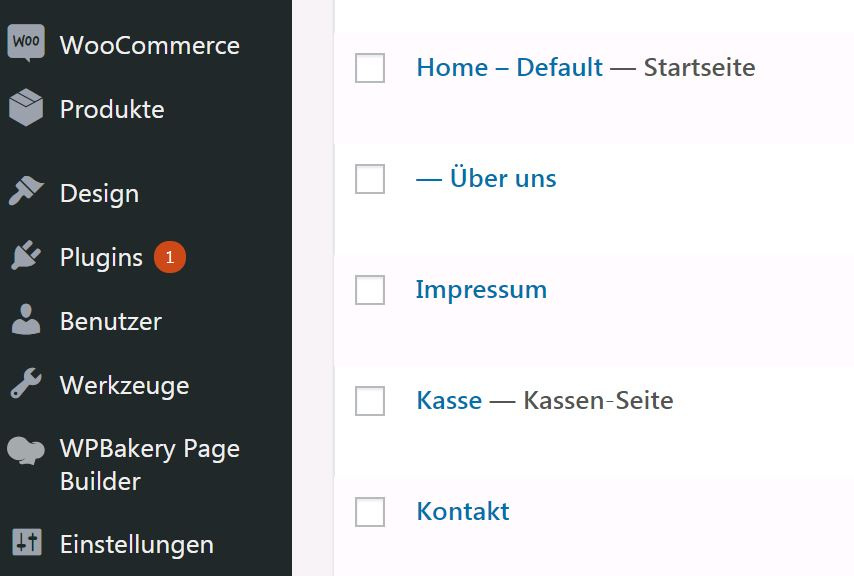Click the Einstellungen sliders icon
This screenshot has height=576, width=854.
(x=27, y=542)
